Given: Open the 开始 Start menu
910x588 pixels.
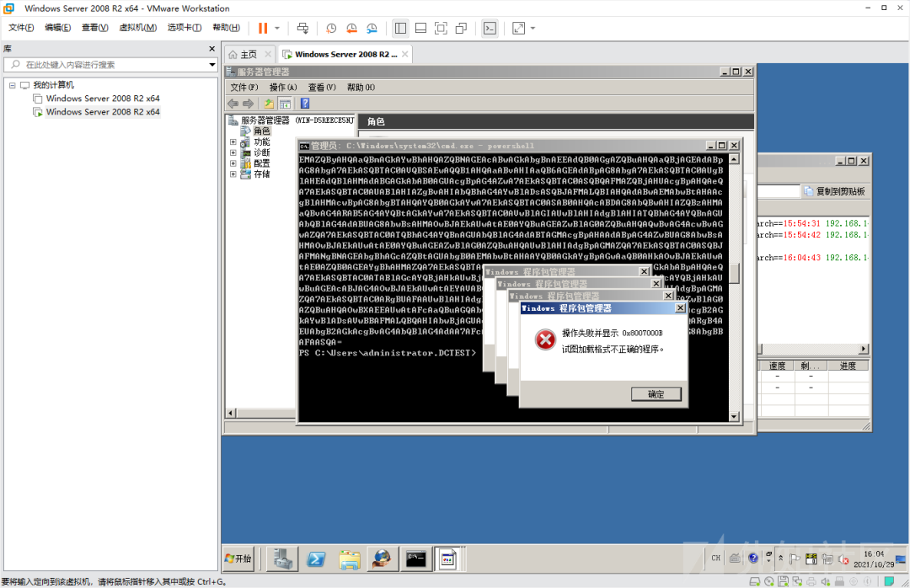Looking at the screenshot, I should click(238, 559).
